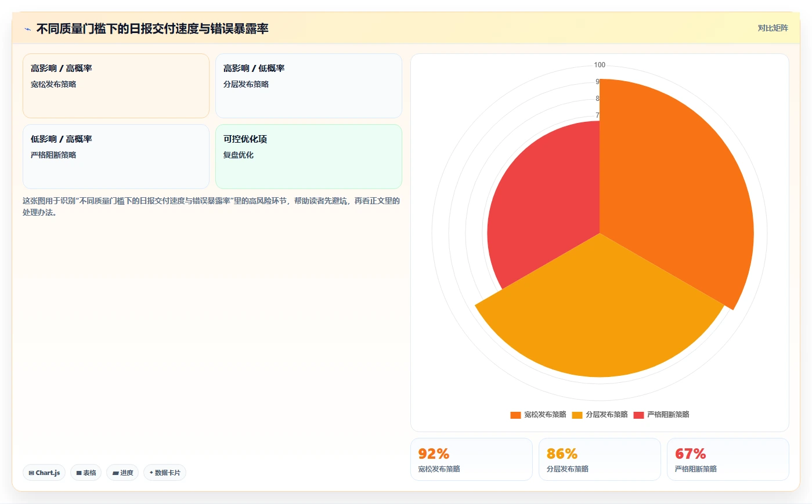
Task: Select the 高影响 / 低概率 matrix card
Action: pos(309,86)
